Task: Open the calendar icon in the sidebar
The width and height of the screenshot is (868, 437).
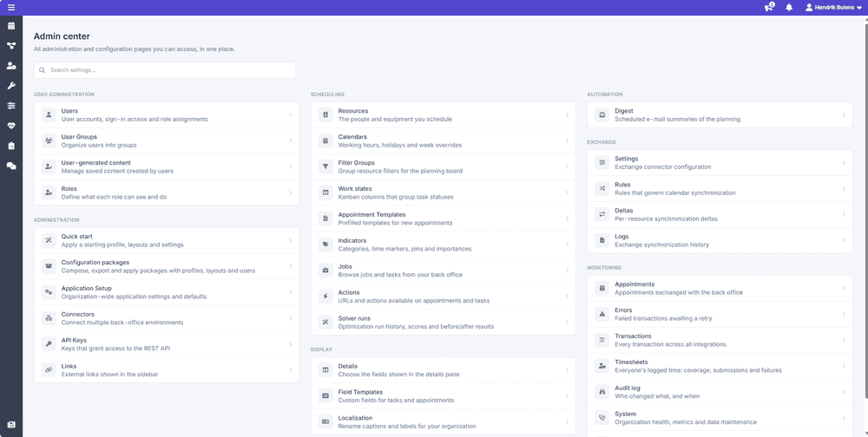Action: (11, 25)
